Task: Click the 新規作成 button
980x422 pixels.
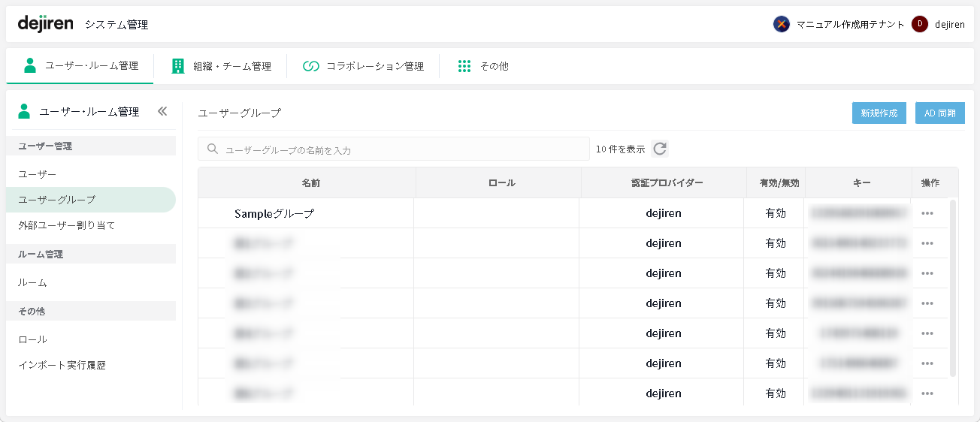Action: (x=879, y=113)
